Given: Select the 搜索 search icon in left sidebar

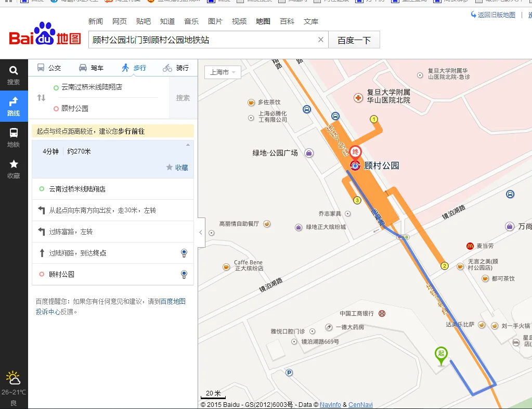Looking at the screenshot, I should pyautogui.click(x=14, y=72).
